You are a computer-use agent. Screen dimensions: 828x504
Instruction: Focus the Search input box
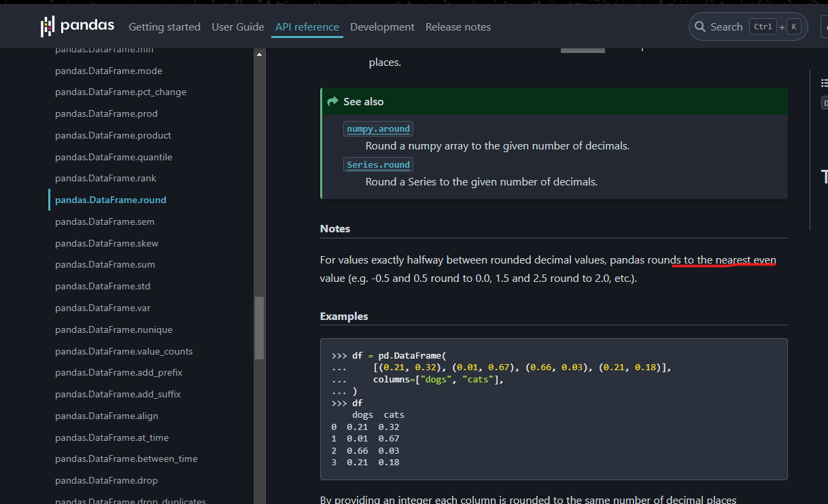pos(748,27)
